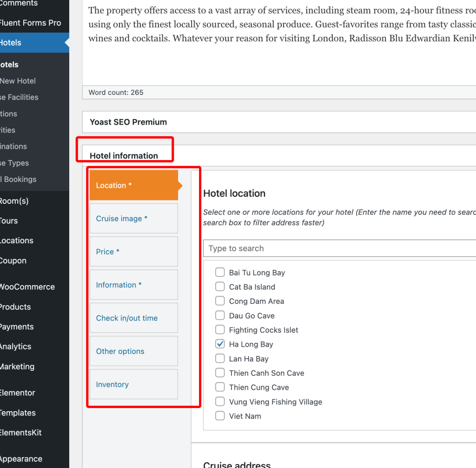476x468 pixels.
Task: Collapse the Hotel information panel
Action: pos(124,155)
